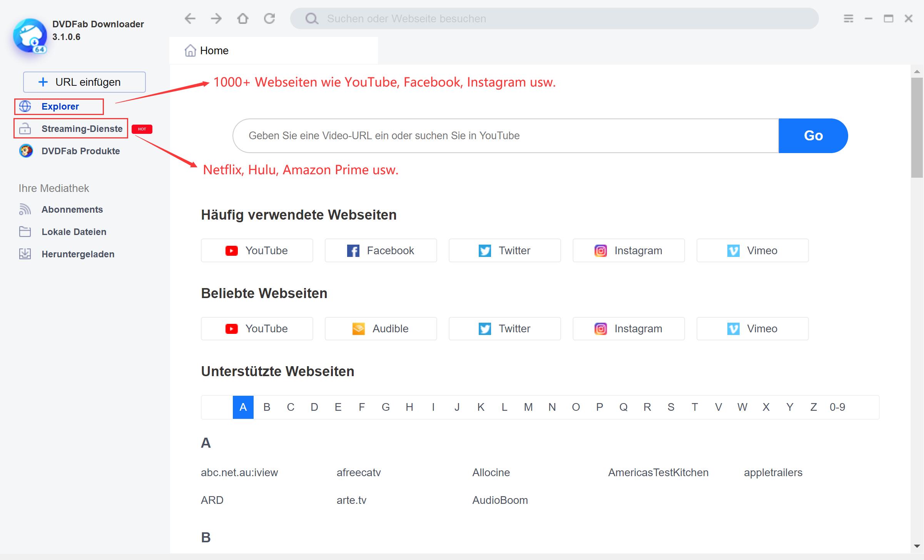
Task: Click the blue Go button
Action: click(x=813, y=135)
